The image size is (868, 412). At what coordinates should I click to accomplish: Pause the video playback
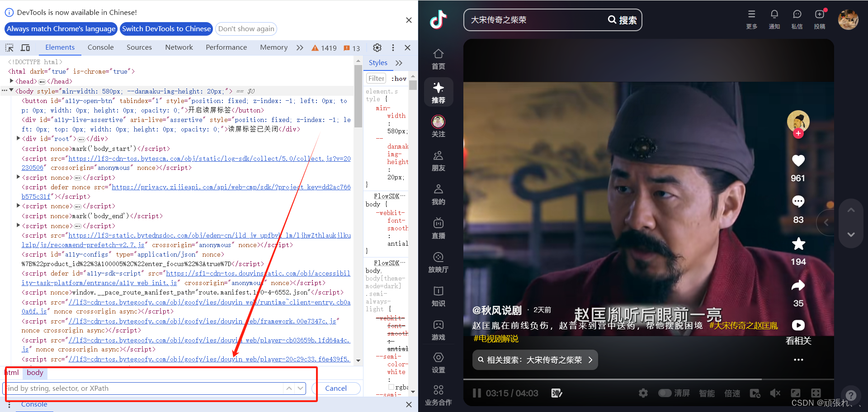(476, 393)
